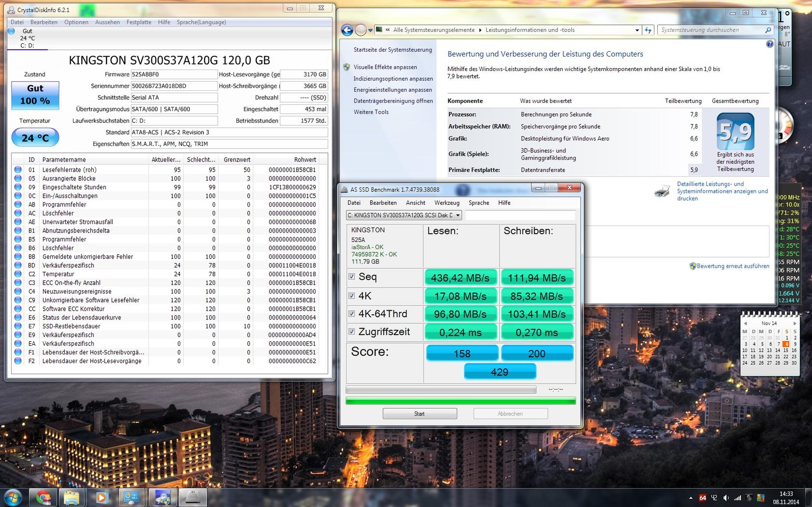Go back in the Control Panel window
This screenshot has height=507, width=812.
pyautogui.click(x=347, y=30)
